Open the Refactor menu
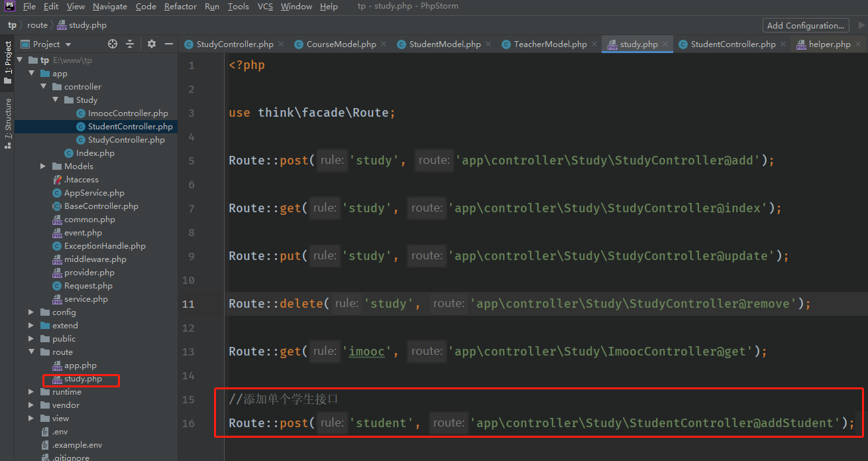868x461 pixels. click(x=180, y=7)
